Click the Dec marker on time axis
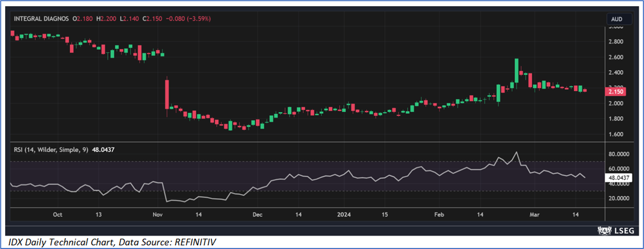The width and height of the screenshot is (644, 249). [x=258, y=214]
